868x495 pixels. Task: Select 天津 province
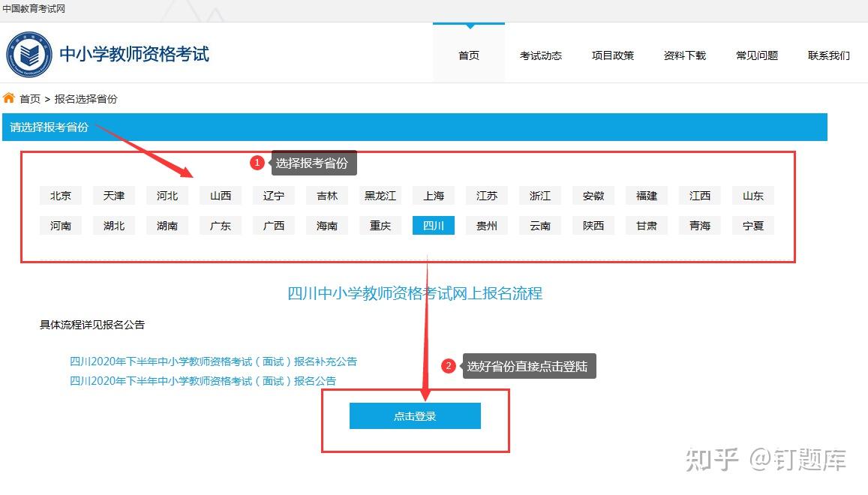(x=114, y=196)
